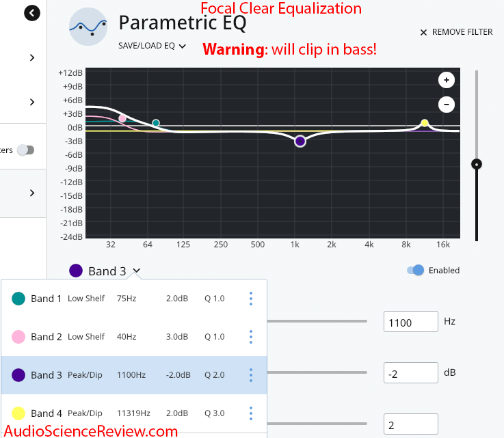504x438 pixels.
Task: Click the X icon beside Remove Filter
Action: pos(423,32)
